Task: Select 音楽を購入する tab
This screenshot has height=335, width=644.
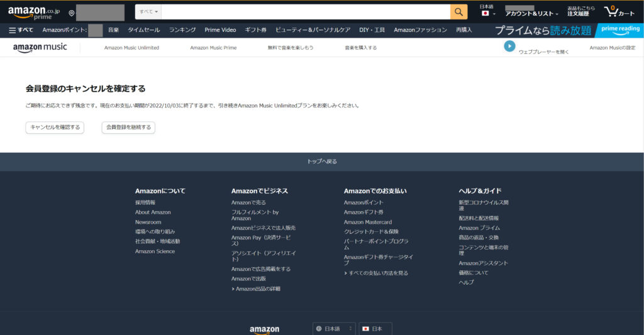Action: coord(360,48)
